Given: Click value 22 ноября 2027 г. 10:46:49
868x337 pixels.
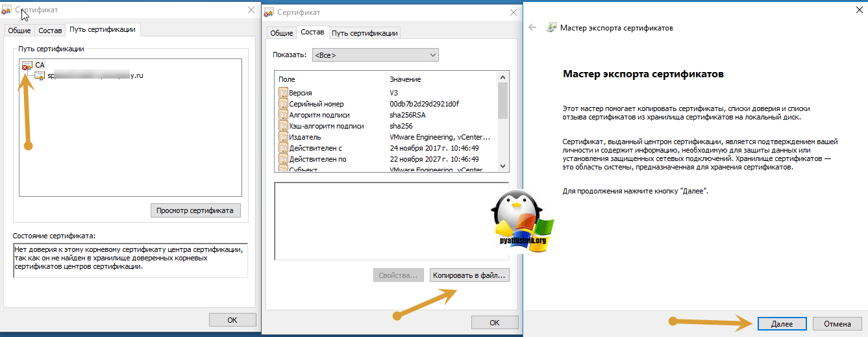Looking at the screenshot, I should (434, 159).
